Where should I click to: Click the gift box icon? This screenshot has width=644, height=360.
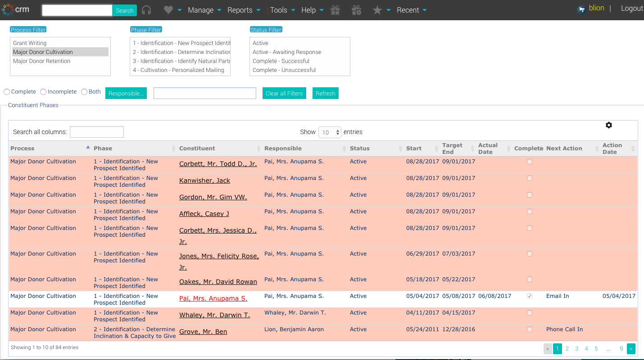(x=335, y=10)
